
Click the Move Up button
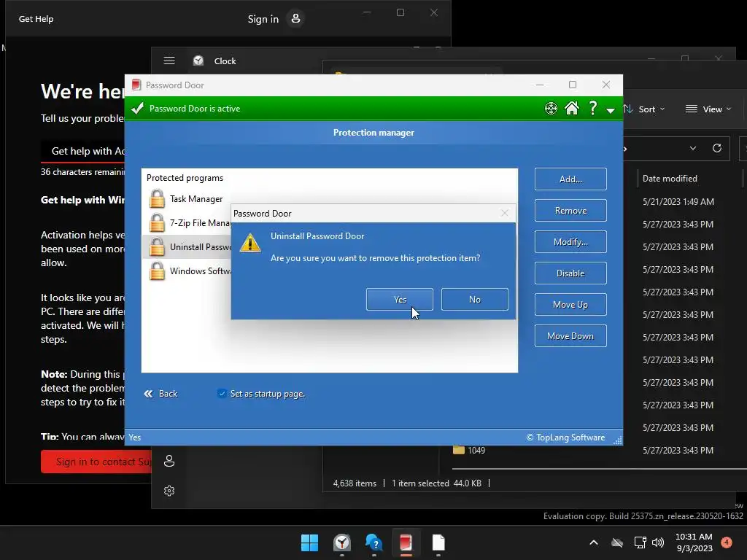(x=570, y=305)
